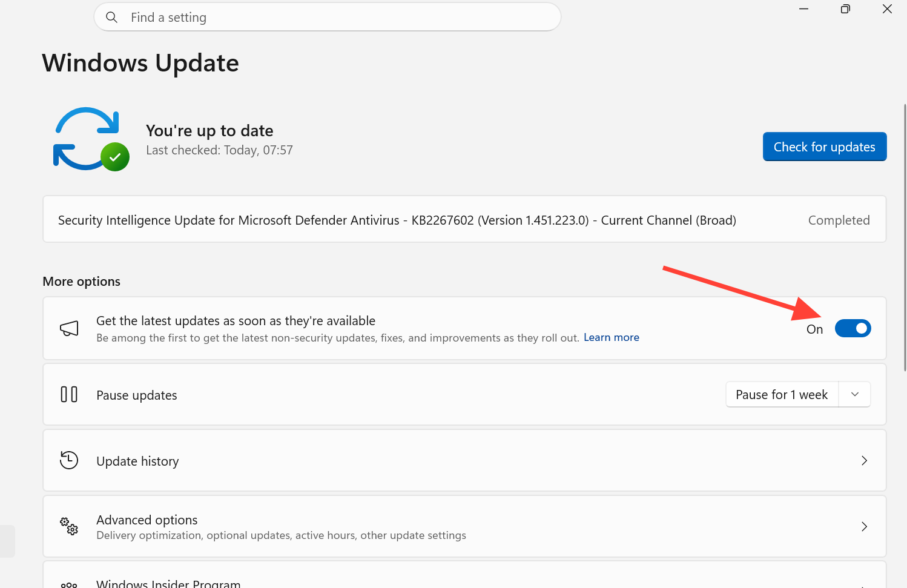Click the Pause for 1 week button
907x588 pixels.
(782, 394)
